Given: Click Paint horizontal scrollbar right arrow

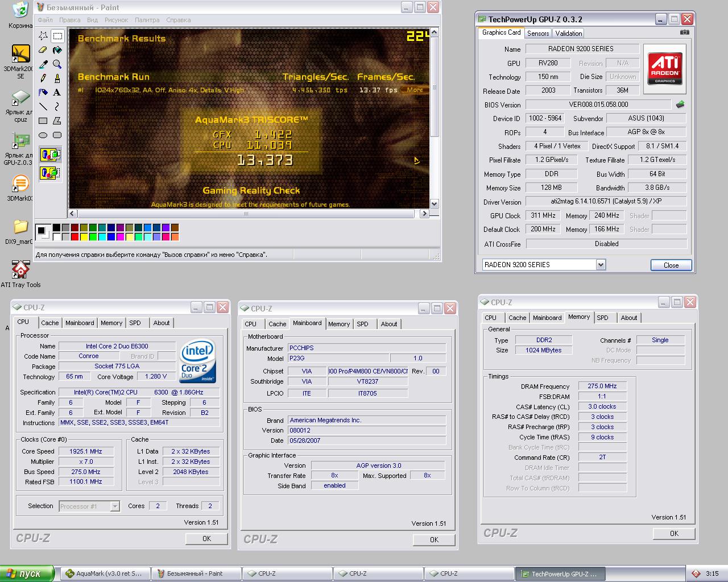Looking at the screenshot, I should (424, 214).
